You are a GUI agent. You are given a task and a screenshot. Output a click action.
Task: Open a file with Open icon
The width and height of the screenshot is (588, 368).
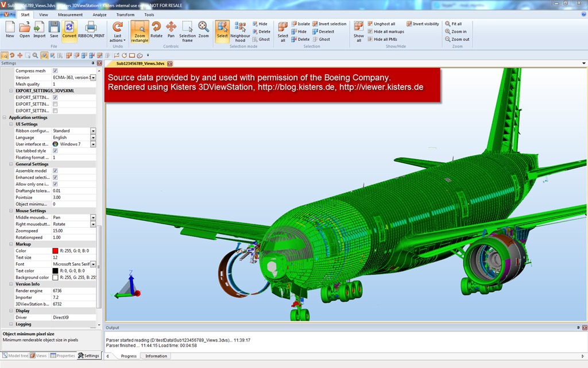24,30
